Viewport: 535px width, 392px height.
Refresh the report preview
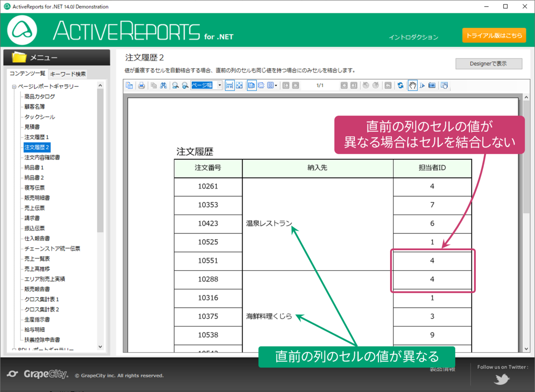(401, 85)
